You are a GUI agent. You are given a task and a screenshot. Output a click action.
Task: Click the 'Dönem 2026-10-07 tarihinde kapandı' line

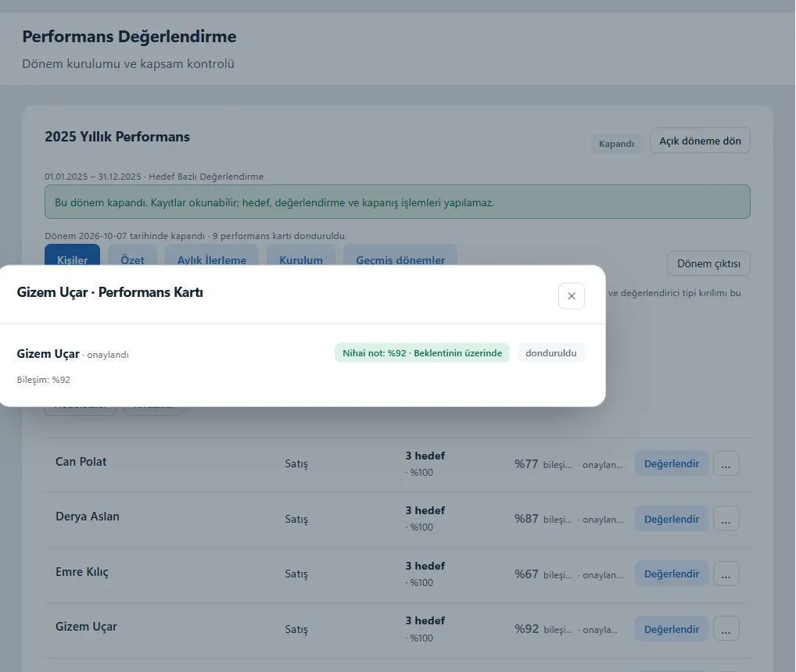(195, 236)
